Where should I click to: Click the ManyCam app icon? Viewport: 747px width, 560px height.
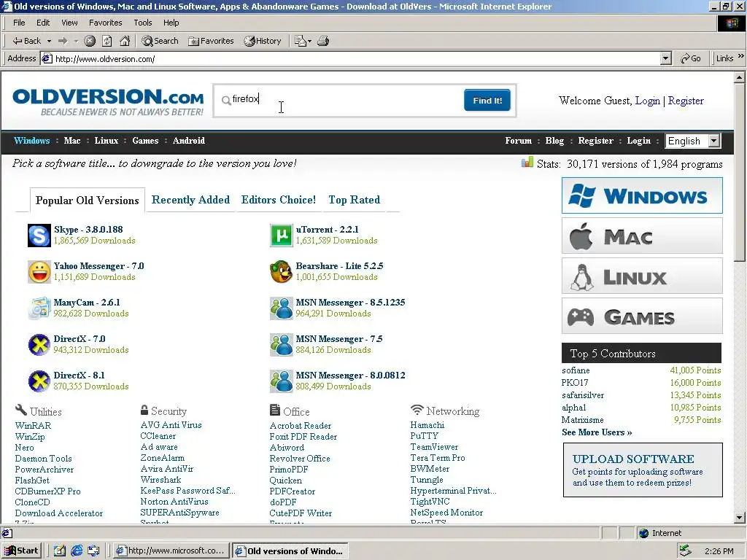39,308
